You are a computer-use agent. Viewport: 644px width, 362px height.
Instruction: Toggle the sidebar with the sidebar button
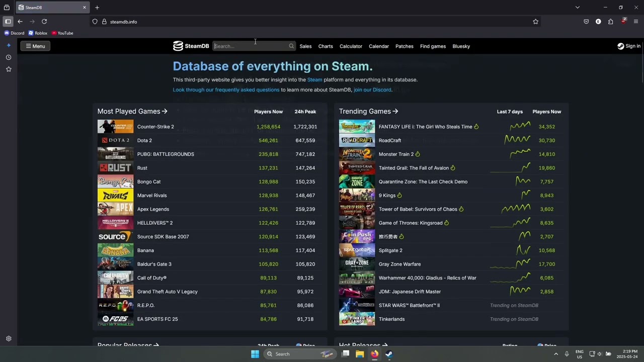[x=8, y=22]
